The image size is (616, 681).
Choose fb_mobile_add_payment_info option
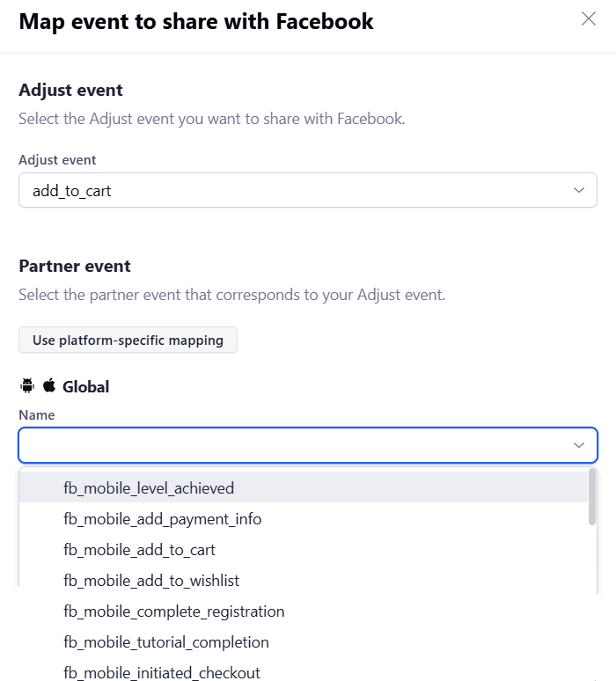(162, 519)
